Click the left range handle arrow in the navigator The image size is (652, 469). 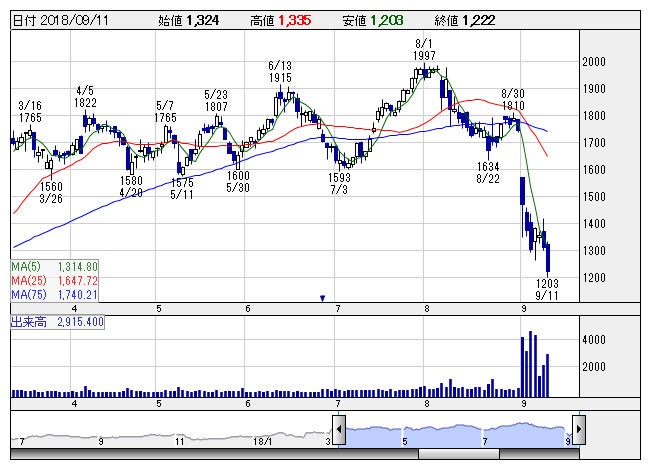pos(339,429)
